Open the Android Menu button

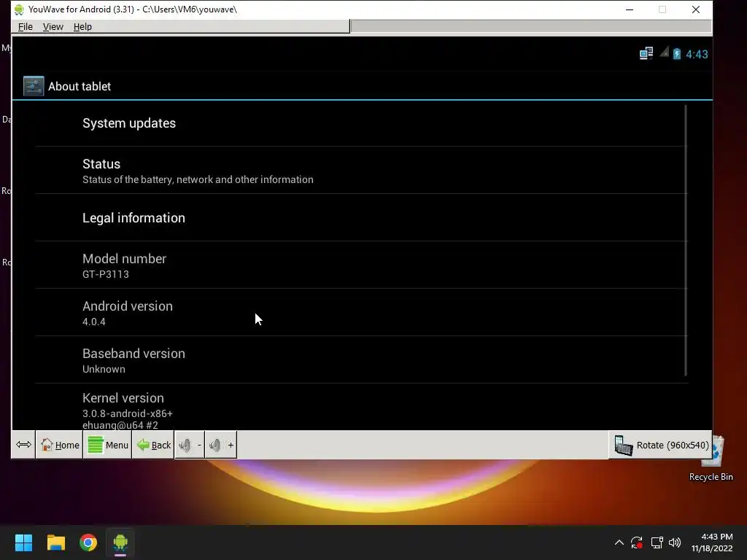pos(108,445)
